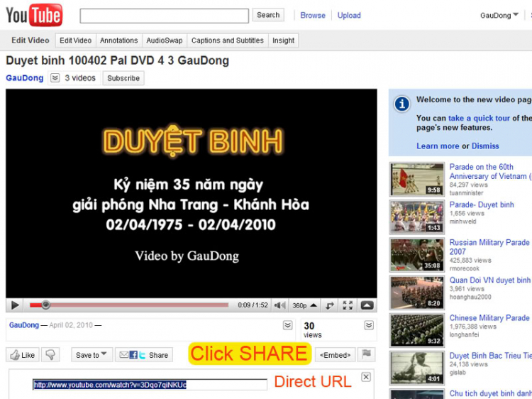The height and width of the screenshot is (399, 532).
Task: Select the Edit Video tab button
Action: 75,40
